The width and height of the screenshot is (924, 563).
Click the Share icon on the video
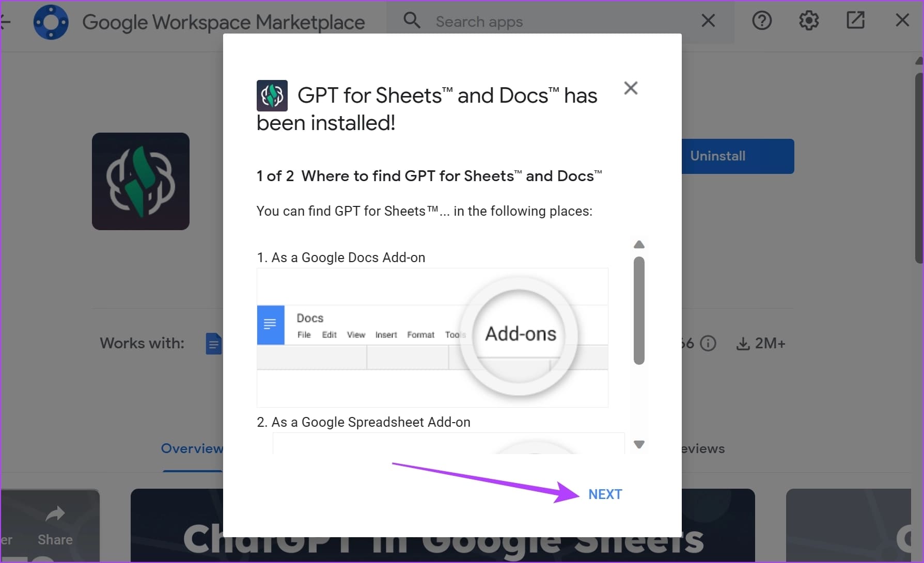(x=55, y=514)
